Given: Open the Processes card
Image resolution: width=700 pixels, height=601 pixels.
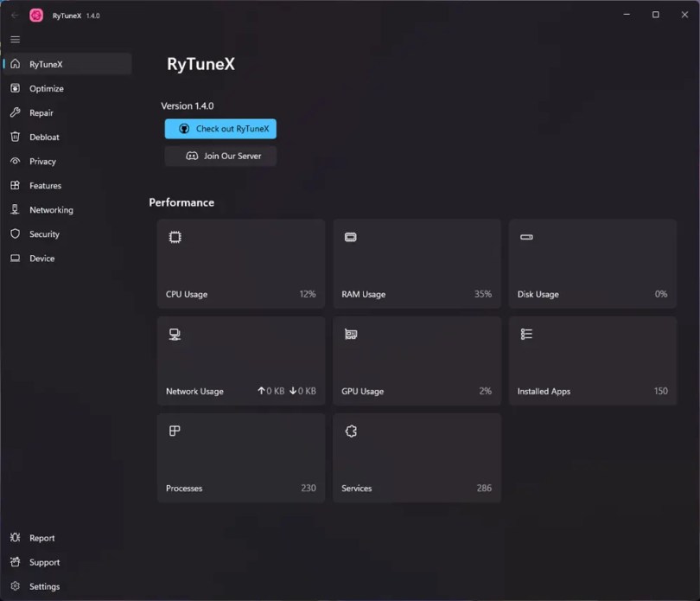Looking at the screenshot, I should coord(241,457).
